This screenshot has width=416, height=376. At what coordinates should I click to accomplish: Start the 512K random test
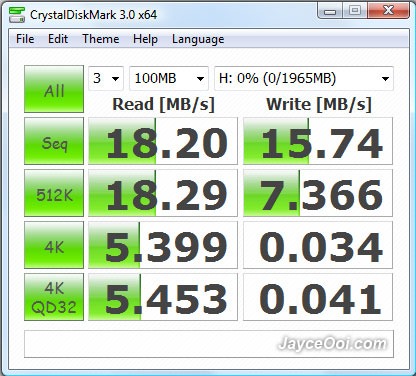(x=54, y=193)
